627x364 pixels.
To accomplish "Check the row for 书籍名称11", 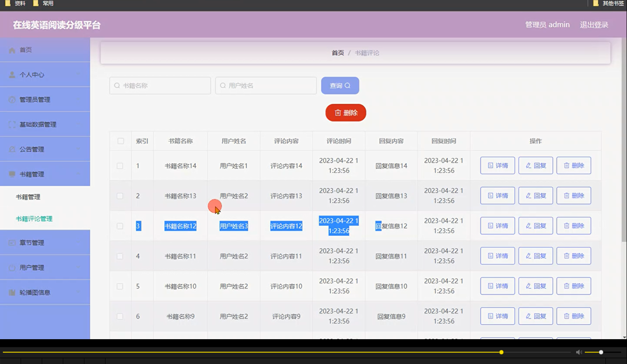I will (x=120, y=256).
